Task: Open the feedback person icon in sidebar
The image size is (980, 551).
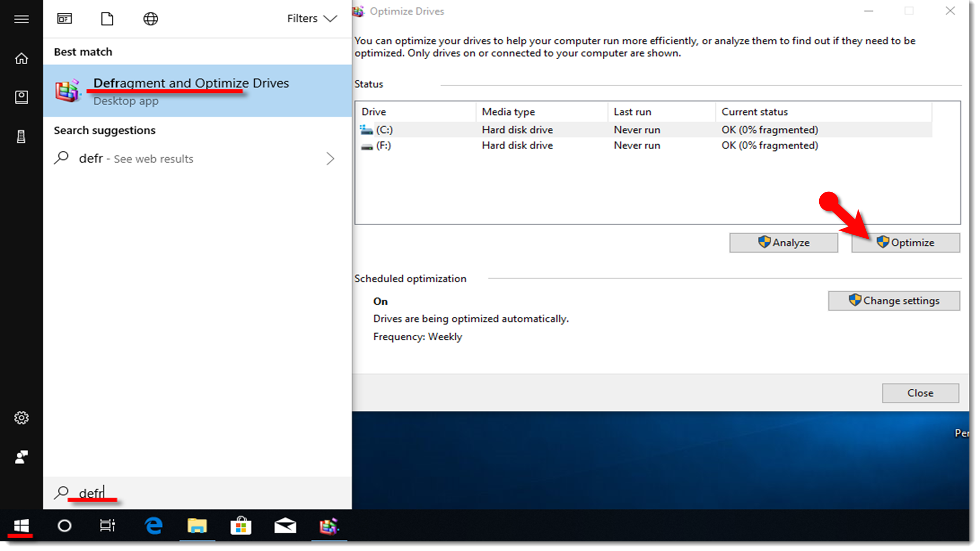Action: [21, 457]
